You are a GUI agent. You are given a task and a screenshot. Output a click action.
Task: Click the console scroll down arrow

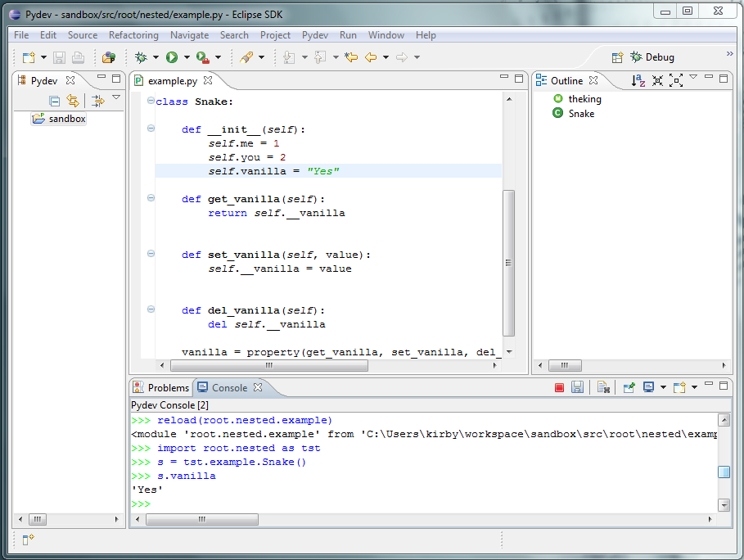pyautogui.click(x=724, y=505)
